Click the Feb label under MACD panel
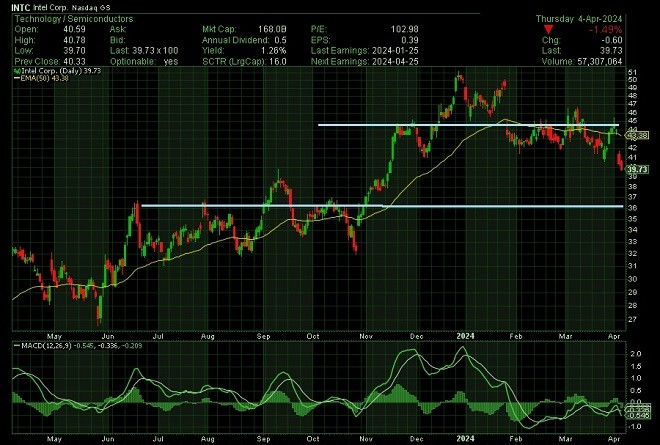This screenshot has width=660, height=445. click(516, 439)
